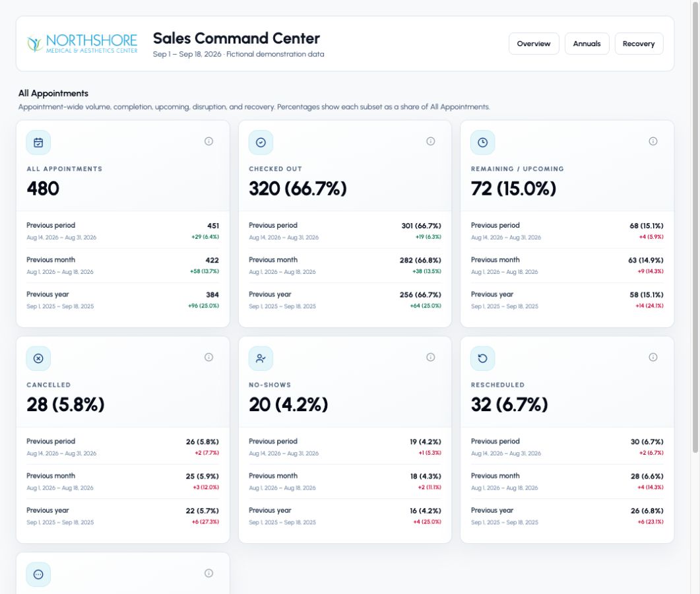Click 63 (14.9%) previous month value
This screenshot has height=594, width=700.
tap(645, 261)
